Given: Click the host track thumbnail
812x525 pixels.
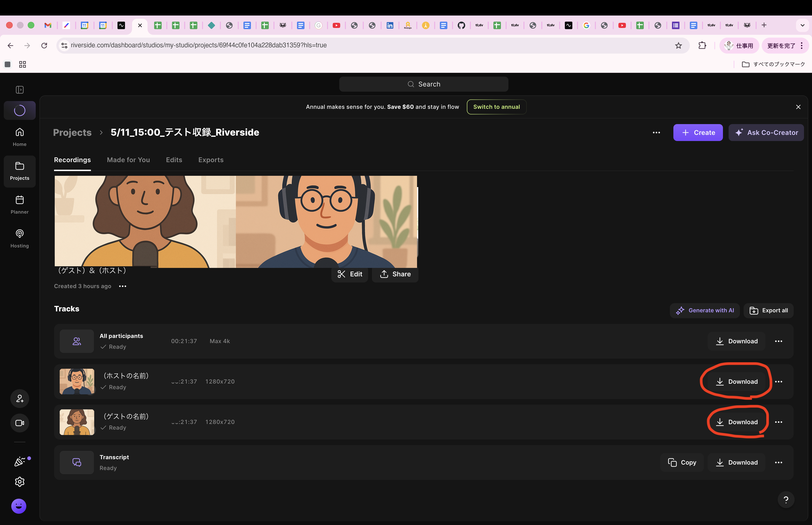Looking at the screenshot, I should (77, 381).
